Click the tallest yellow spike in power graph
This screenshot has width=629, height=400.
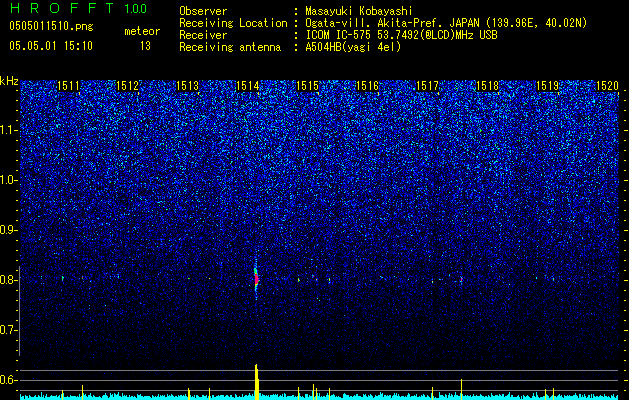coord(256,382)
